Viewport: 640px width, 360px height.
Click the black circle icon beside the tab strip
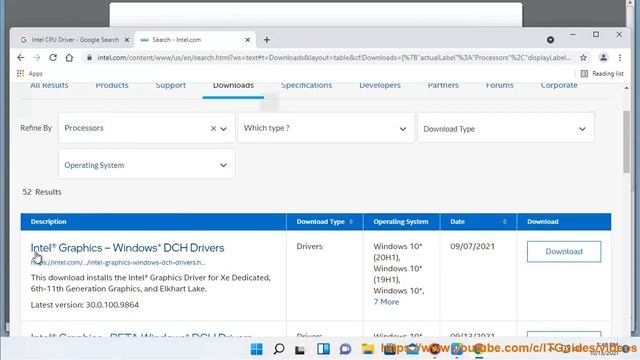click(550, 40)
